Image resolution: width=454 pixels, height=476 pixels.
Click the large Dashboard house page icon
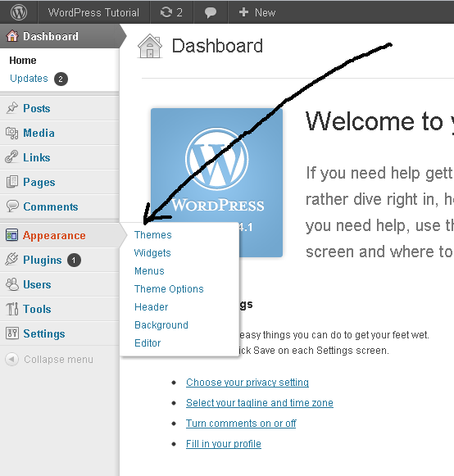pyautogui.click(x=150, y=46)
